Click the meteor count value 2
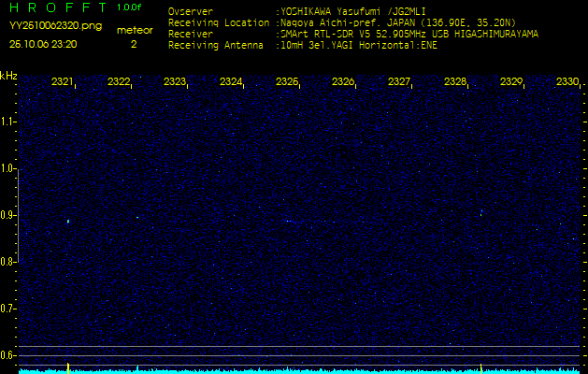 coord(134,44)
